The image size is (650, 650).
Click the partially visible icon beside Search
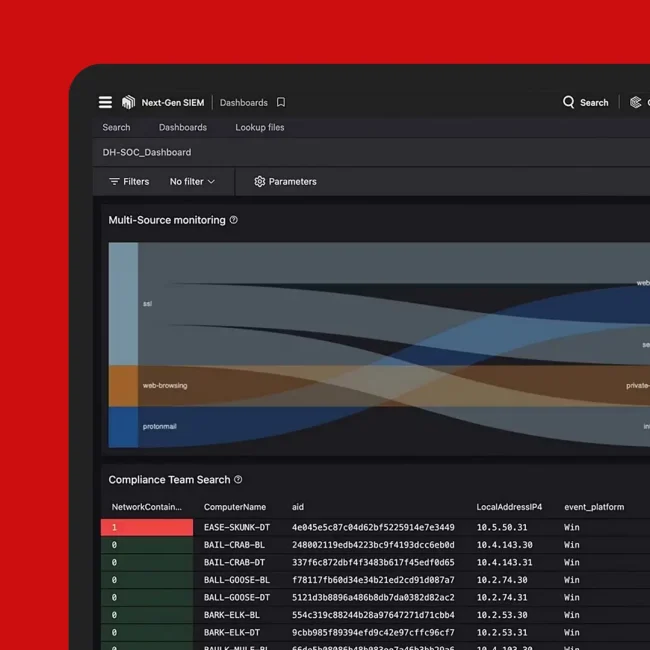pyautogui.click(x=635, y=102)
